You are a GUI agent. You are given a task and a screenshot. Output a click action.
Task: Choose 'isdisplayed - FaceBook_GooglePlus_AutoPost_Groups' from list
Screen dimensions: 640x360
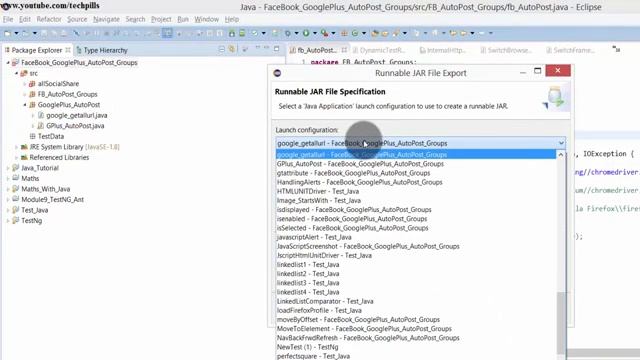pos(416,209)
